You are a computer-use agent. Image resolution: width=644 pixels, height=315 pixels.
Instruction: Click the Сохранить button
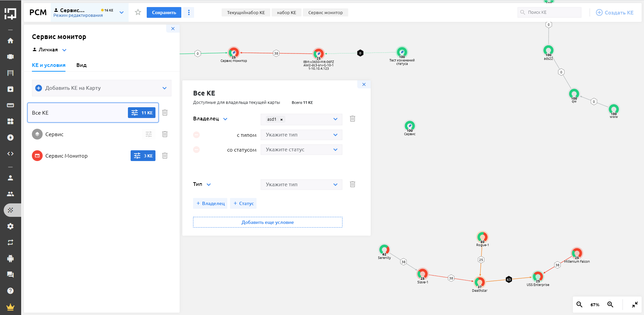(164, 12)
